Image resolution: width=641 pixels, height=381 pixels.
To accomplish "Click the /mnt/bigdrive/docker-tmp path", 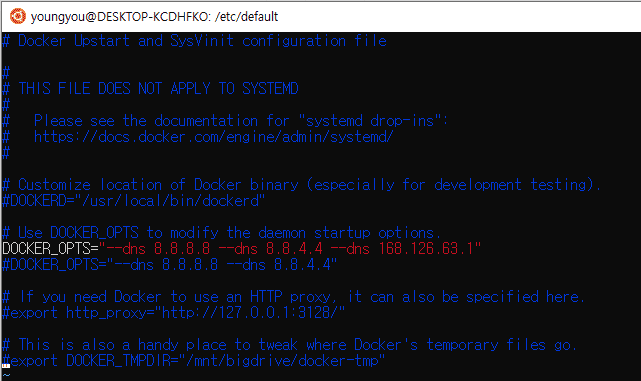I will pyautogui.click(x=281, y=361).
